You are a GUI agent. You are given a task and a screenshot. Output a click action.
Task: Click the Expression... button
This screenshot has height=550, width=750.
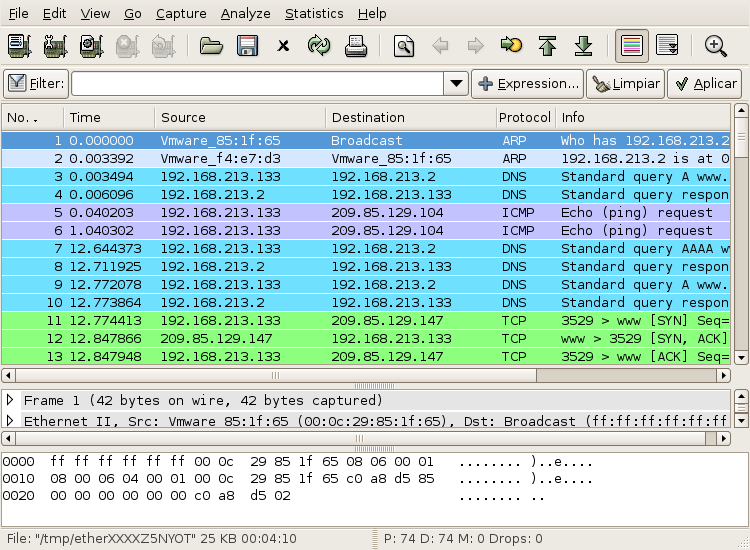[x=527, y=84]
